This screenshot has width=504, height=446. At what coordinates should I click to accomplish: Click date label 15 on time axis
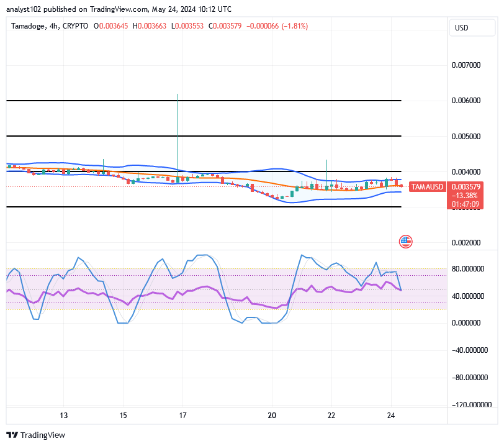point(123,416)
